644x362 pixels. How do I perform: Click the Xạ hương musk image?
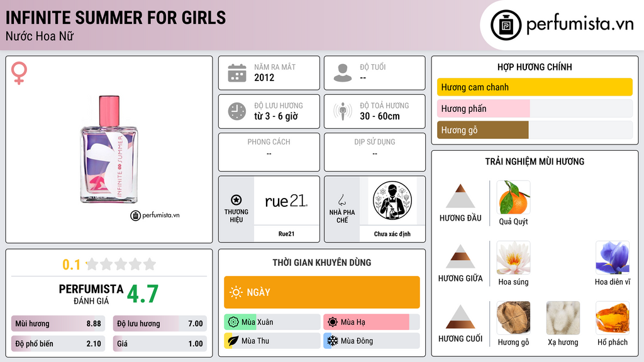pyautogui.click(x=563, y=318)
